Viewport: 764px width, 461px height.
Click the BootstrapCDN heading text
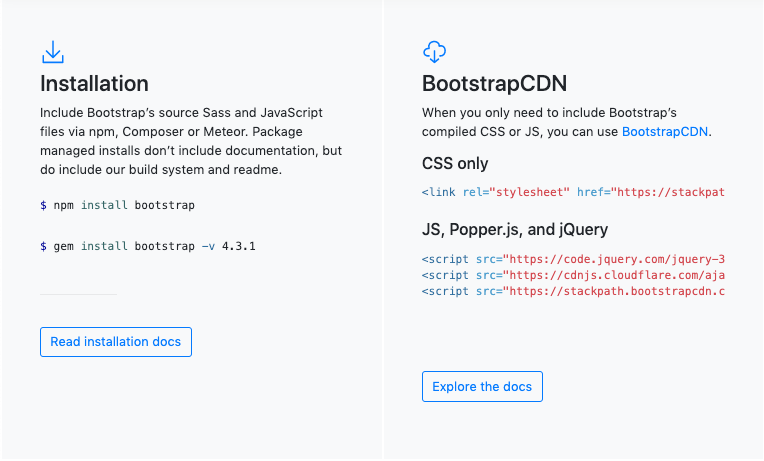click(494, 83)
